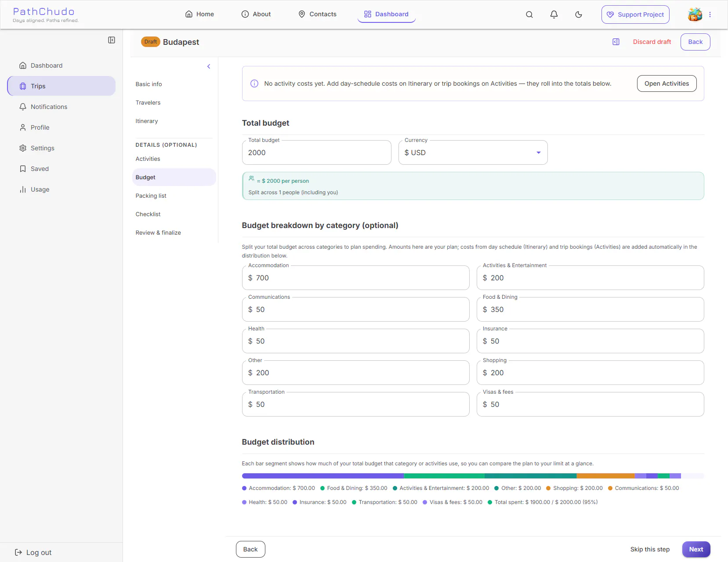Open Notifications in the sidebar
Screen dimensions: 728x562
[x=62, y=107]
